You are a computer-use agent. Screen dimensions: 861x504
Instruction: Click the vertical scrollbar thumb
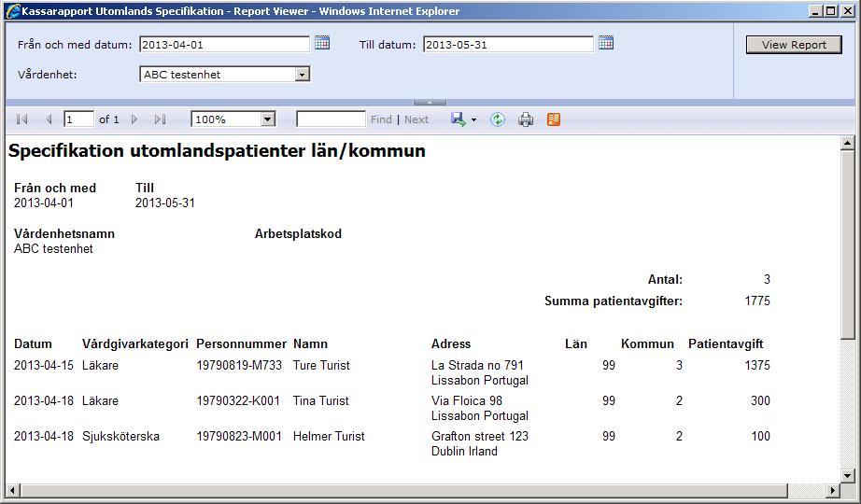pos(847,245)
